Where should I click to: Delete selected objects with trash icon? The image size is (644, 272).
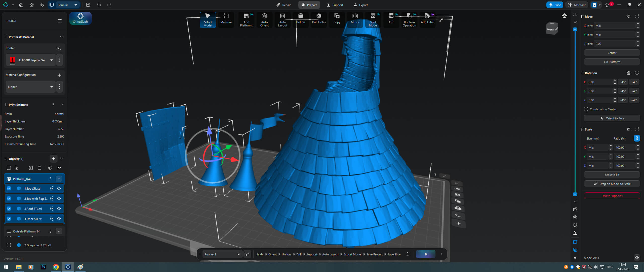39,168
